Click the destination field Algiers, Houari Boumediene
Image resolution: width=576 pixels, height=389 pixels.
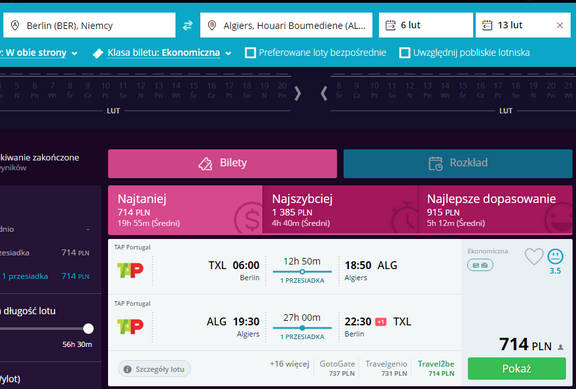[286, 25]
